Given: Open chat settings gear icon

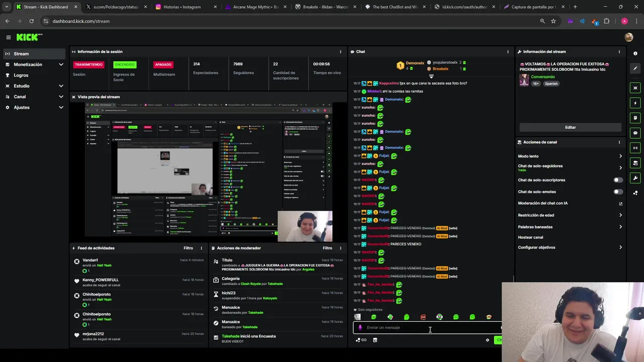Looking at the screenshot, I should coord(487,340).
